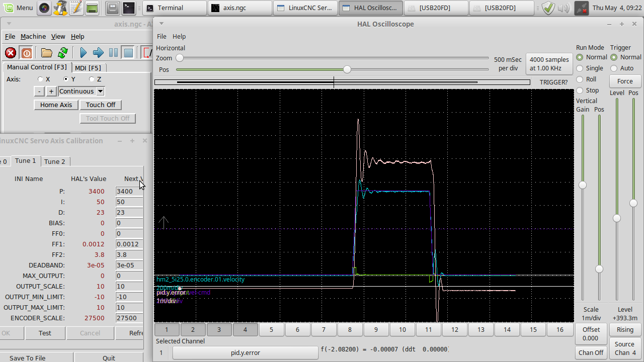
Task: Toggle emergency stop in AXIS toolbar
Action: [11, 53]
